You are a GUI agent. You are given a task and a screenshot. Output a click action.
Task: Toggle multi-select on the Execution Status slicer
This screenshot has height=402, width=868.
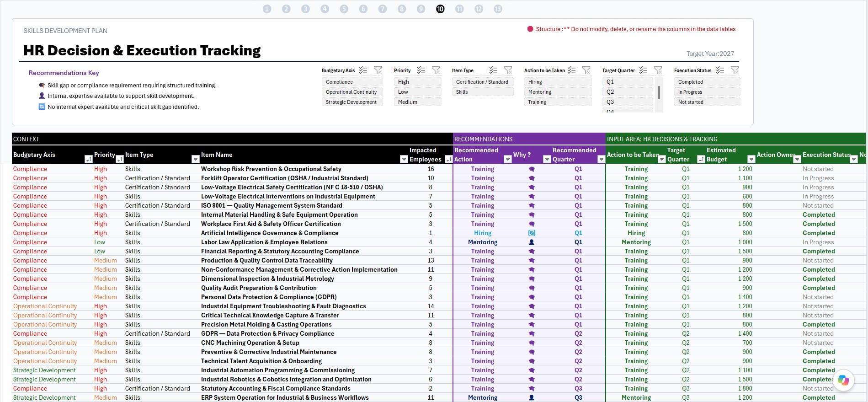coord(720,70)
